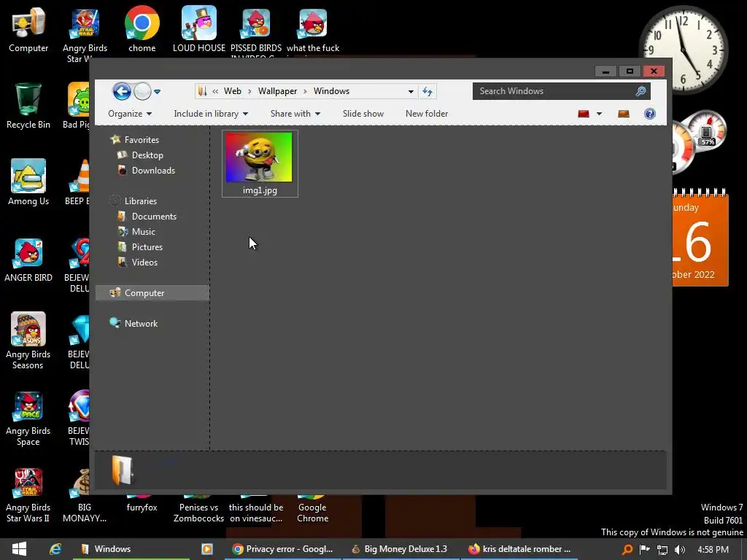Select Angry Birds Space desktop icon

[28, 418]
